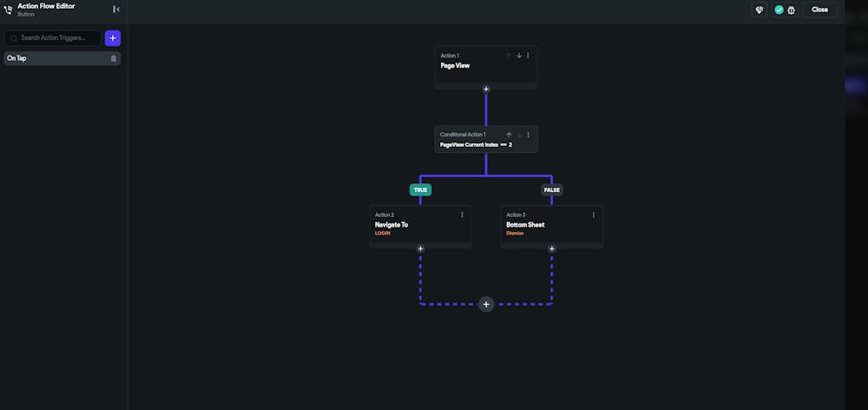Add action below Bottom Sheet
The image size is (868, 410).
pos(552,248)
